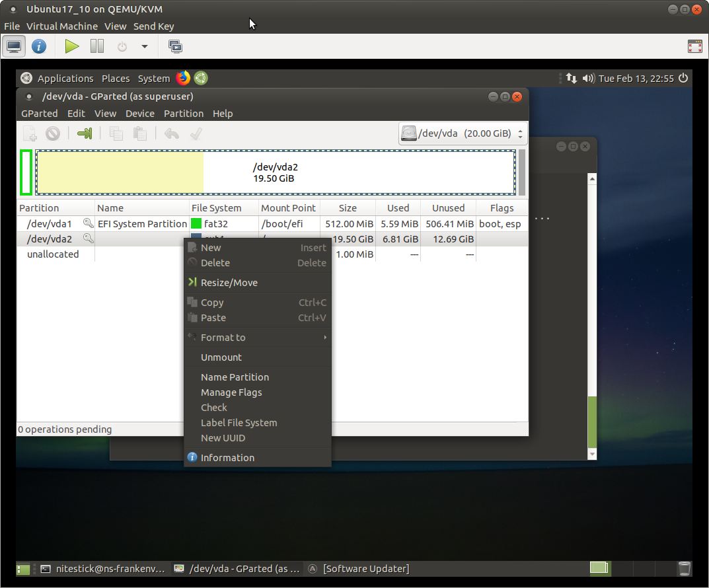Viewport: 709px width, 588px height.
Task: Choose Manage Flags in the context menu
Action: point(258,392)
